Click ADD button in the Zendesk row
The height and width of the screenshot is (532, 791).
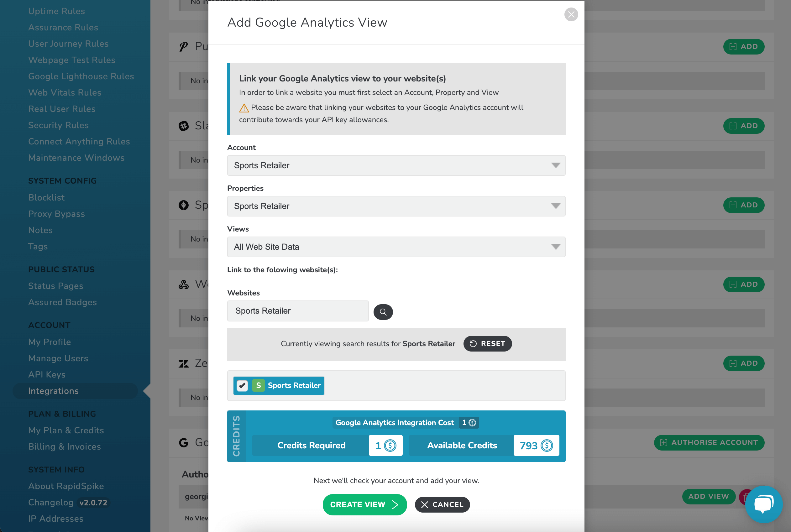(x=743, y=363)
